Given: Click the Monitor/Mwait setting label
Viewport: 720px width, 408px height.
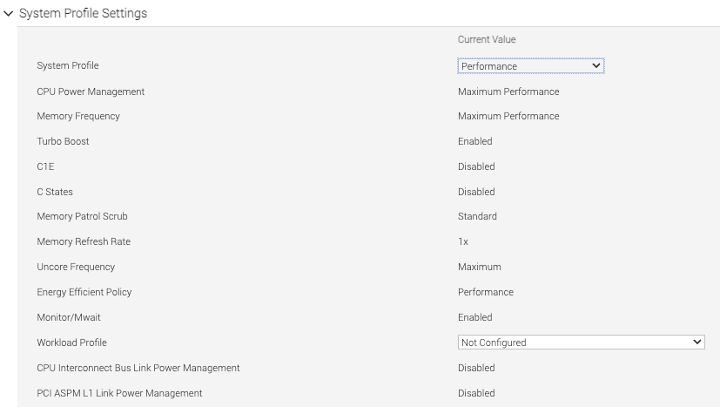Looking at the screenshot, I should click(69, 317).
